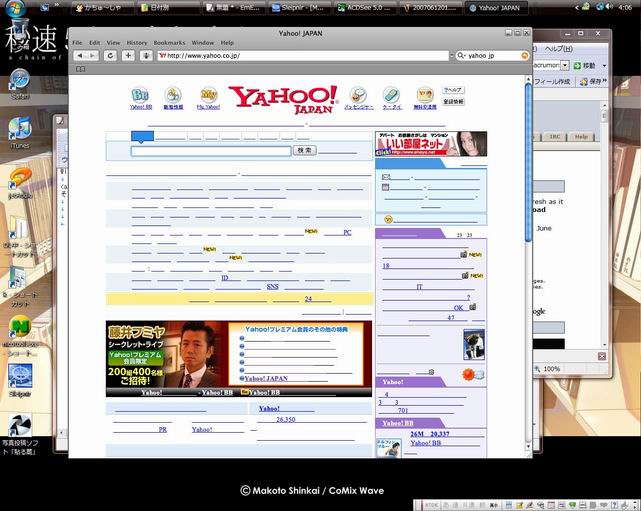Open the History menu in Safari
Image resolution: width=641 pixels, height=511 pixels.
(x=137, y=43)
